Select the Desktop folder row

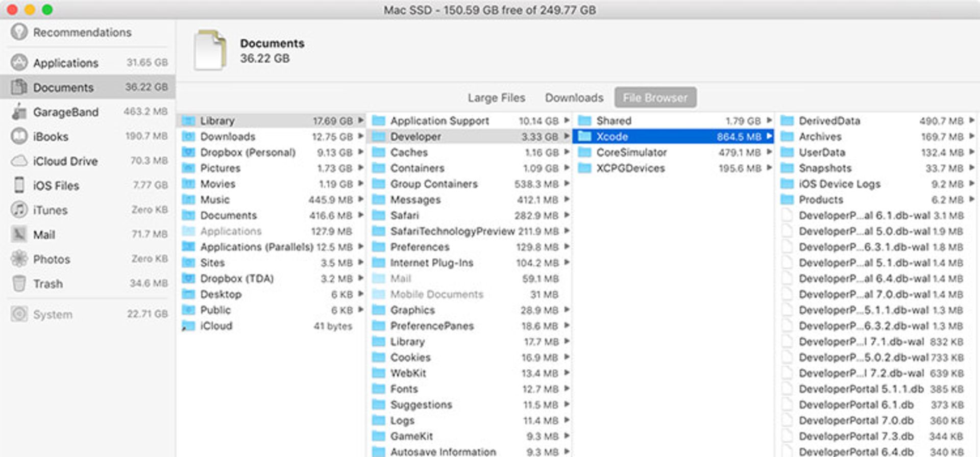272,294
